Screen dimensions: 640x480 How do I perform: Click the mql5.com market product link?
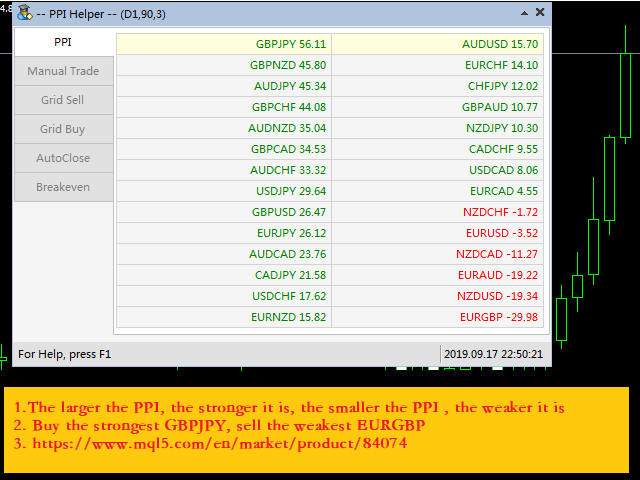coord(220,443)
